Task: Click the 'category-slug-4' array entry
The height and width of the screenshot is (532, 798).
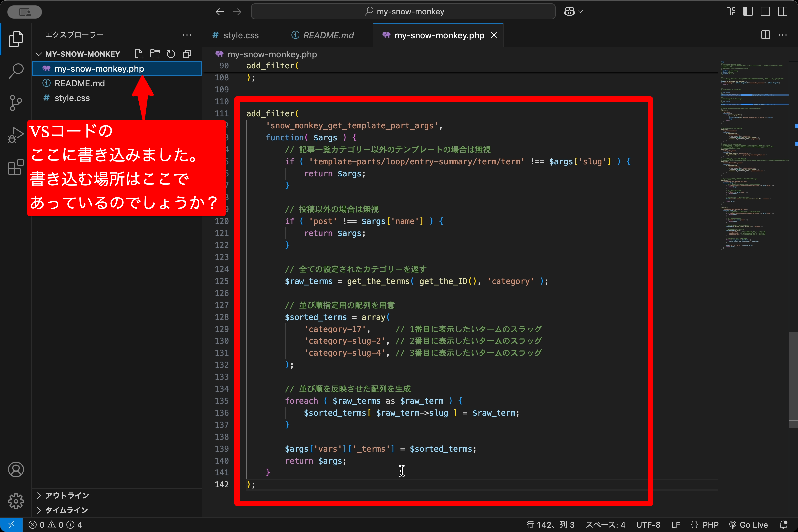Action: (x=344, y=353)
